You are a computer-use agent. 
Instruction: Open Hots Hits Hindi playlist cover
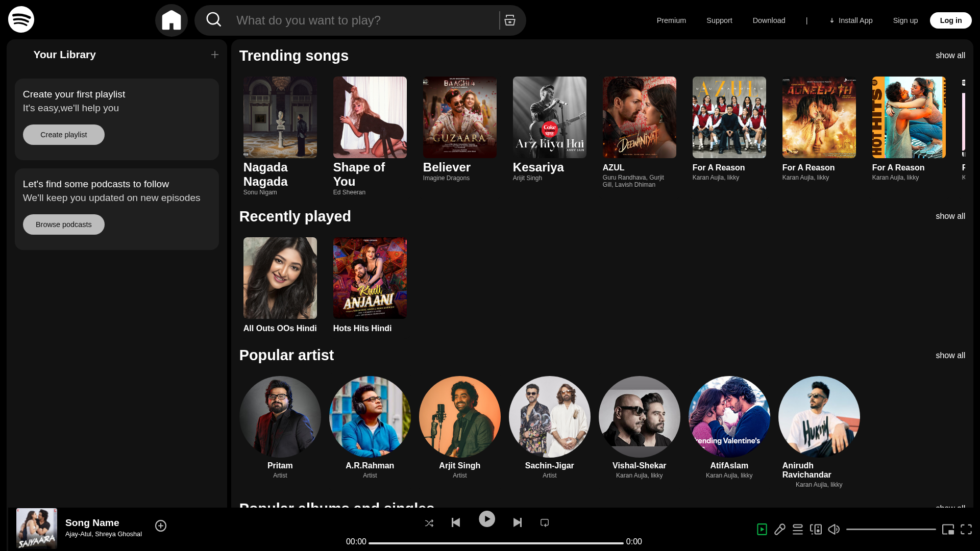(x=370, y=278)
